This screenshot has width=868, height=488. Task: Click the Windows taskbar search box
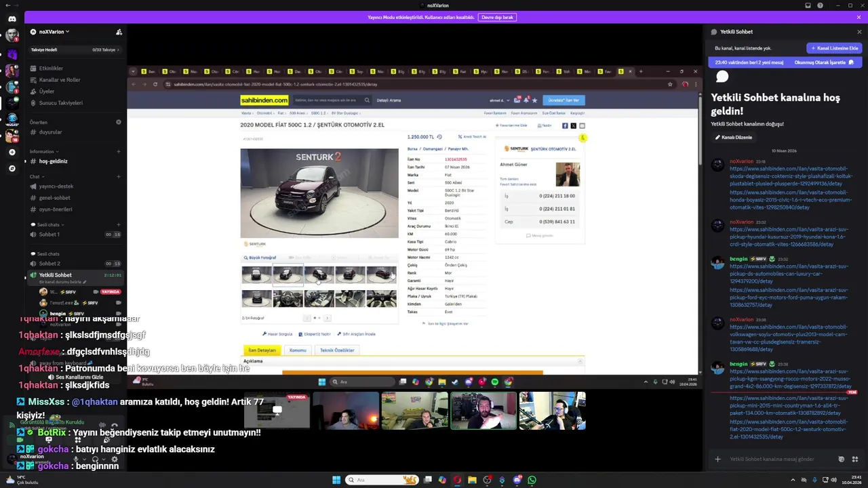(x=382, y=480)
